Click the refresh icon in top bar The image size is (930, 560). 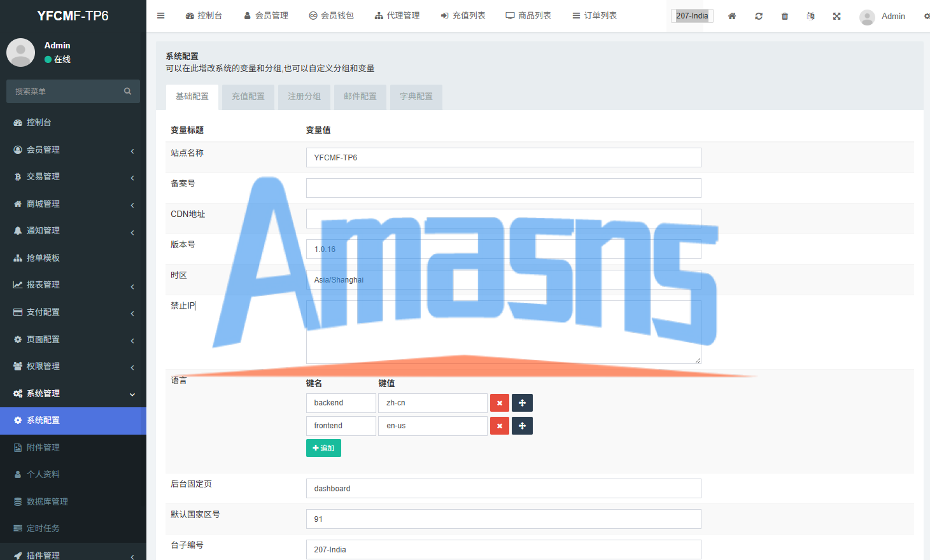[759, 16]
